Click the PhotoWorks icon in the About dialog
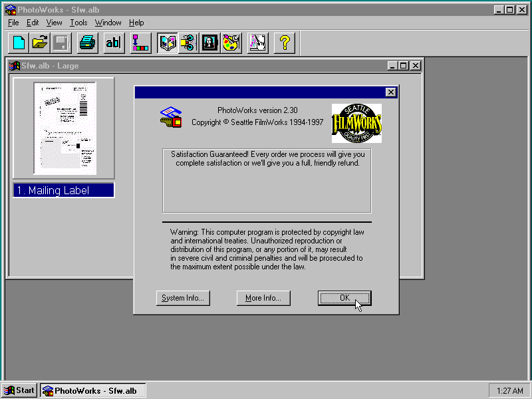Image resolution: width=532 pixels, height=399 pixels. tap(171, 117)
